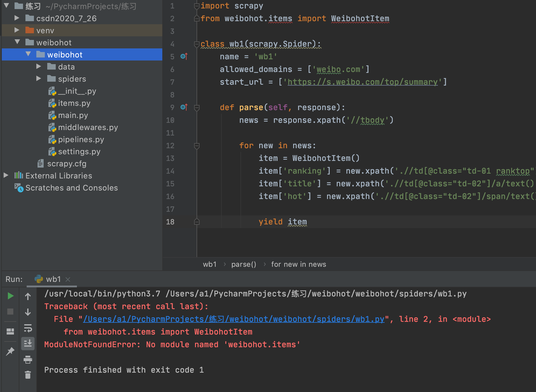This screenshot has width=536, height=392.
Task: Expand the csdn2020_7_26 folder arrow
Action: (17, 18)
